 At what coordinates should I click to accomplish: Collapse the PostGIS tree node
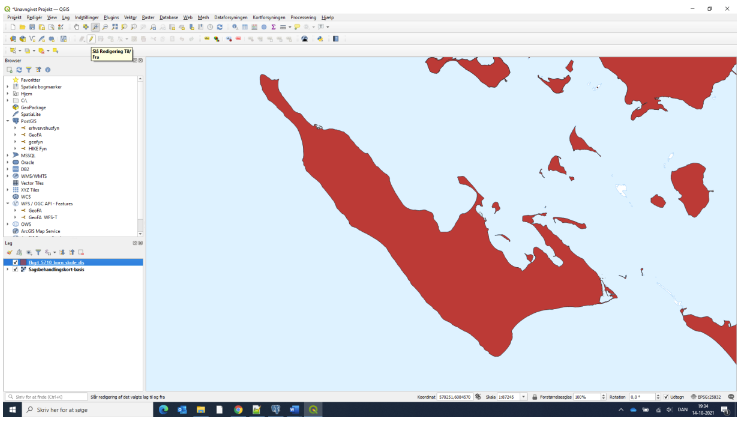coord(8,121)
